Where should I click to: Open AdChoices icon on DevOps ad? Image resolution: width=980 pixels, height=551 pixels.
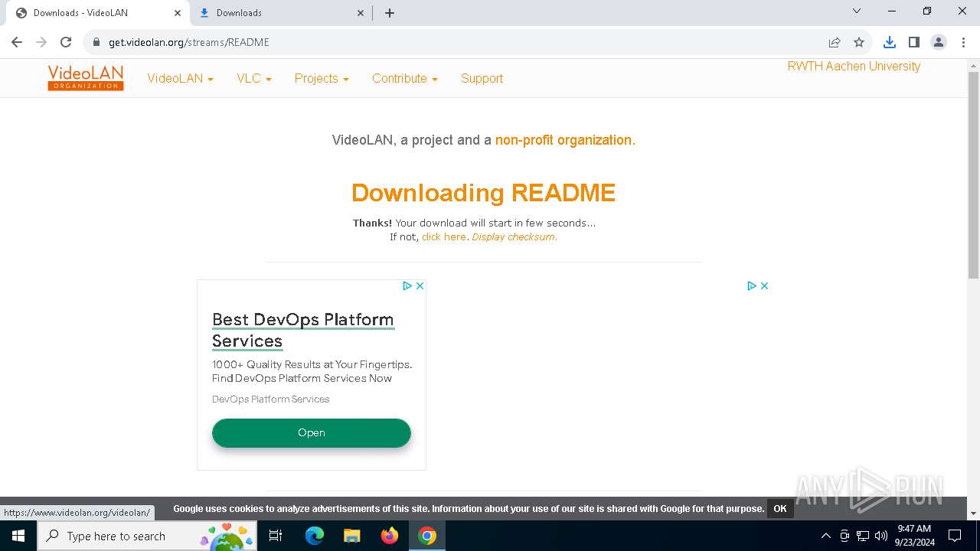[x=407, y=285]
